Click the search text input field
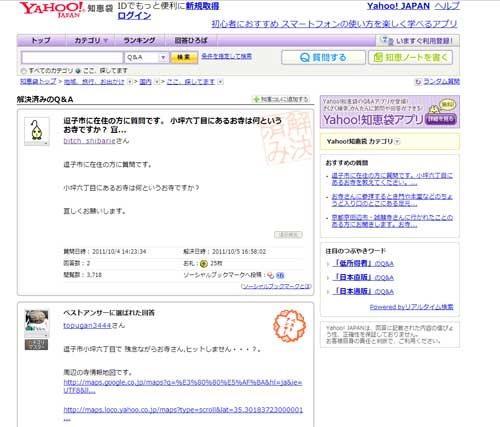The height and width of the screenshot is (427, 500). [72, 57]
